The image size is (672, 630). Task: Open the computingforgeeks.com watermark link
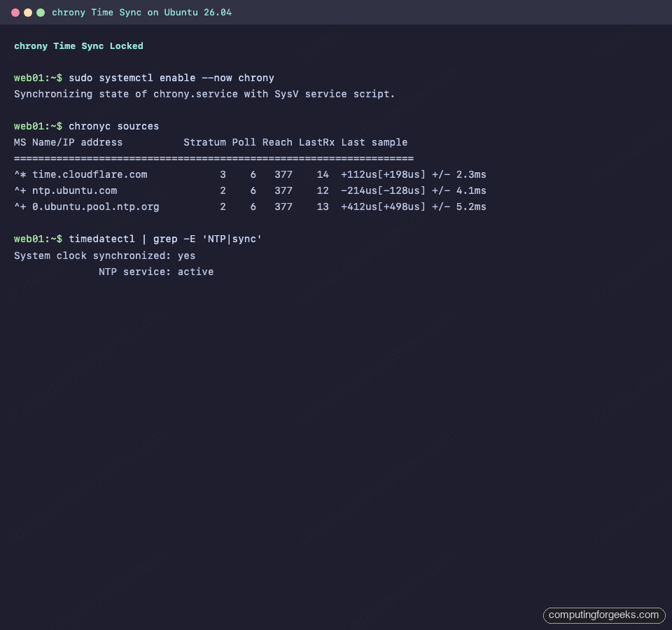click(603, 615)
